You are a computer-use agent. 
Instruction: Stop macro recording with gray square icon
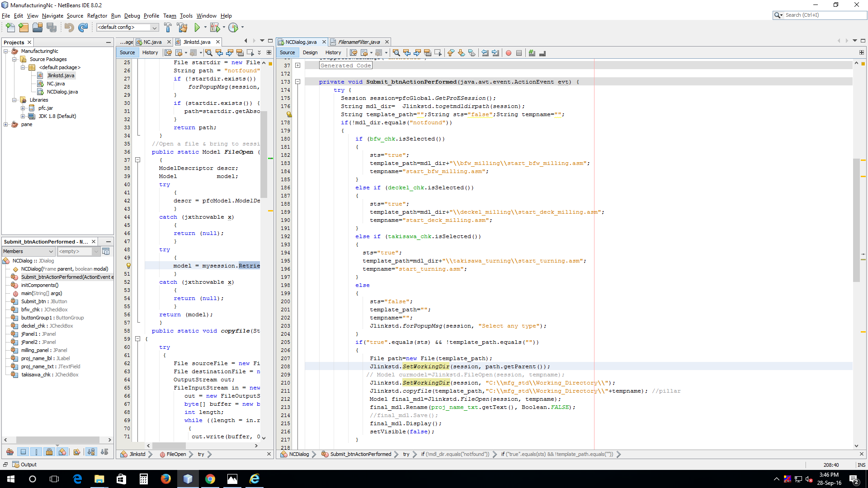[x=519, y=53]
